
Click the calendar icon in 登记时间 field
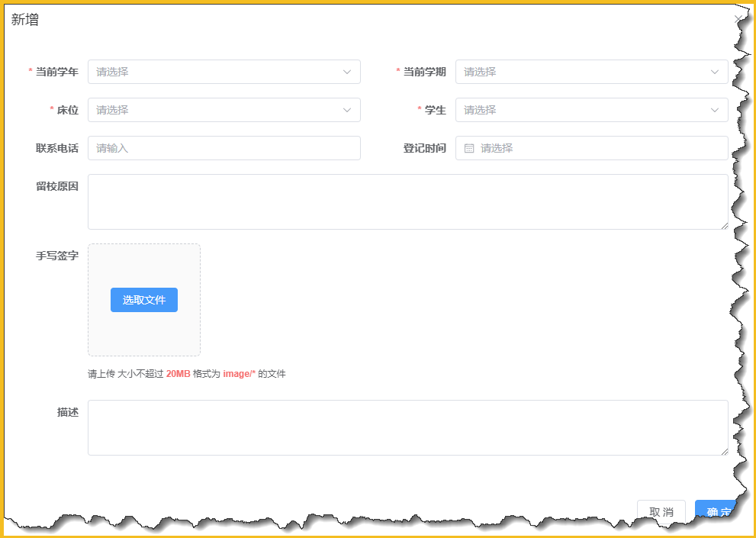pos(469,148)
